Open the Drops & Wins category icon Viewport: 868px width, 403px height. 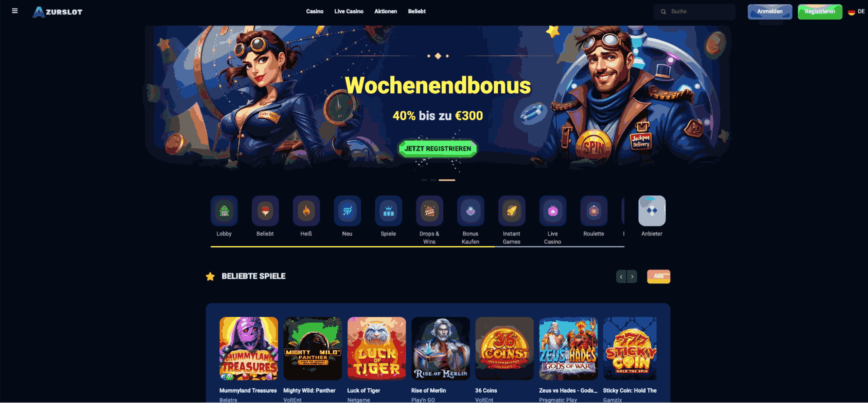(x=429, y=211)
